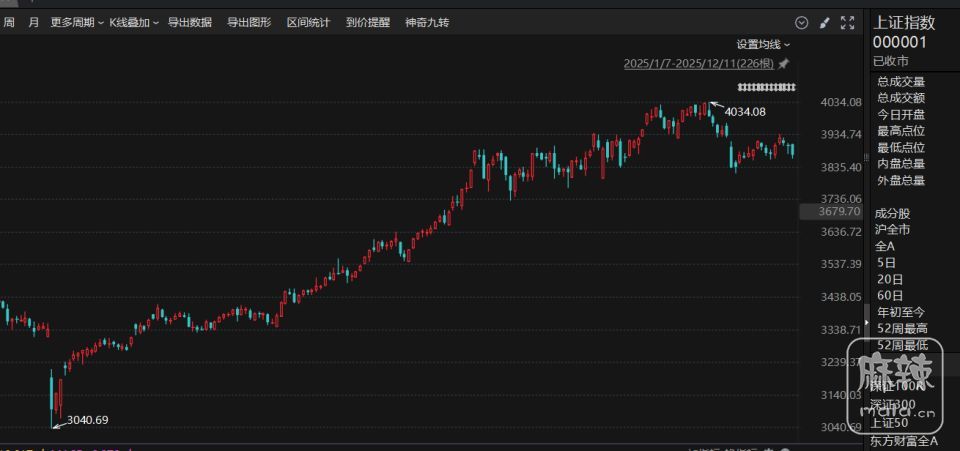
Task: Collapse the right side panel arrow
Action: [x=867, y=319]
